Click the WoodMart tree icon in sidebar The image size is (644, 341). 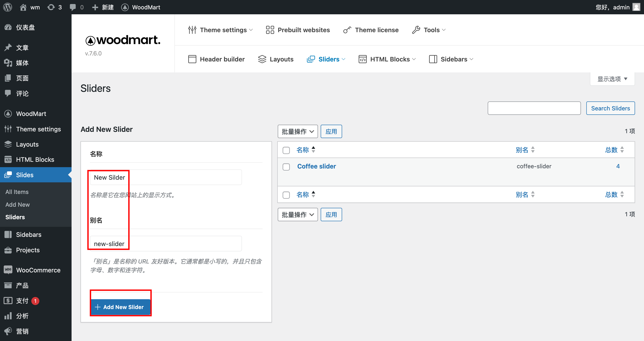pos(8,114)
